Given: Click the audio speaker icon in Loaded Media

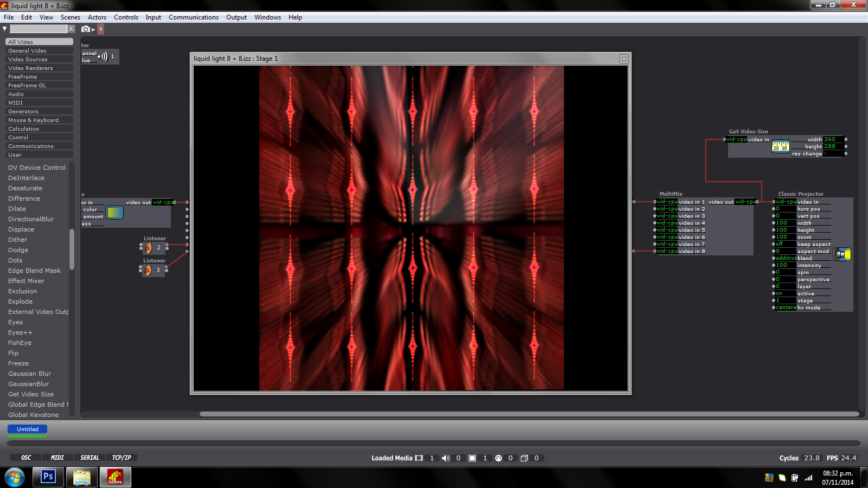Looking at the screenshot, I should [x=446, y=458].
